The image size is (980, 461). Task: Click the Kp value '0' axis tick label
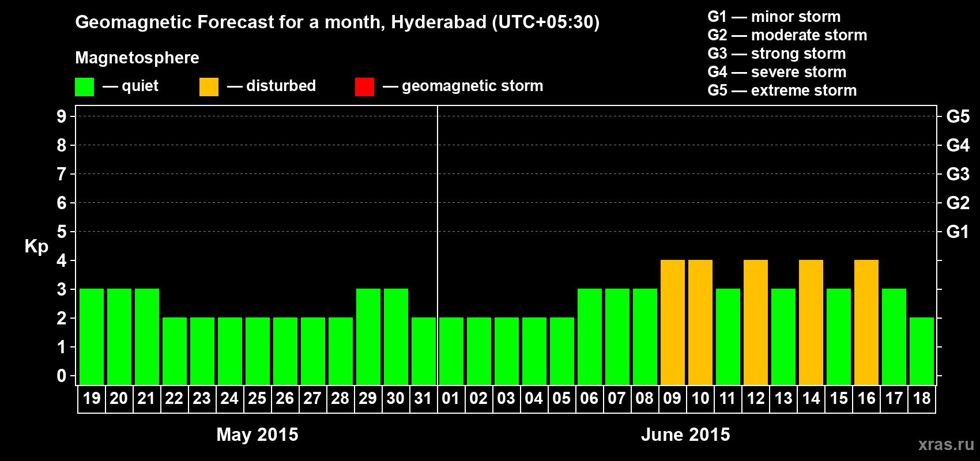pos(62,376)
